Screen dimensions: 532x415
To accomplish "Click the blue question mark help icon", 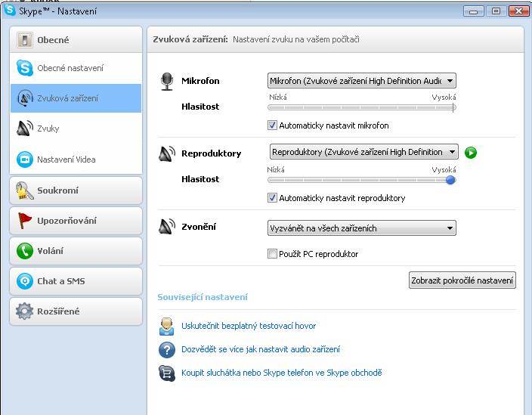I will point(167,349).
